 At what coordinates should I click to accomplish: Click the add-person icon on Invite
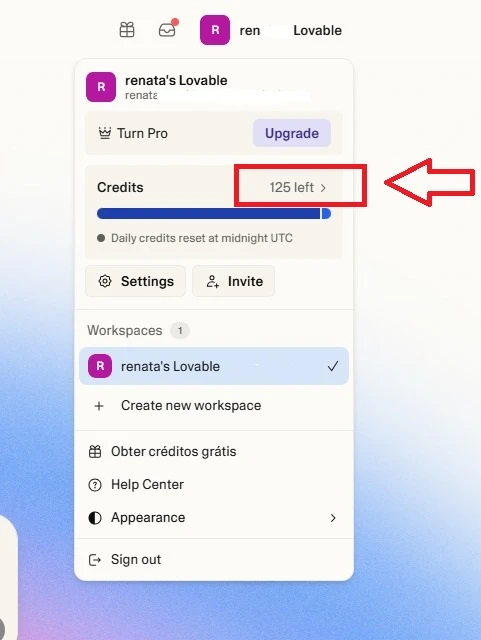point(213,281)
